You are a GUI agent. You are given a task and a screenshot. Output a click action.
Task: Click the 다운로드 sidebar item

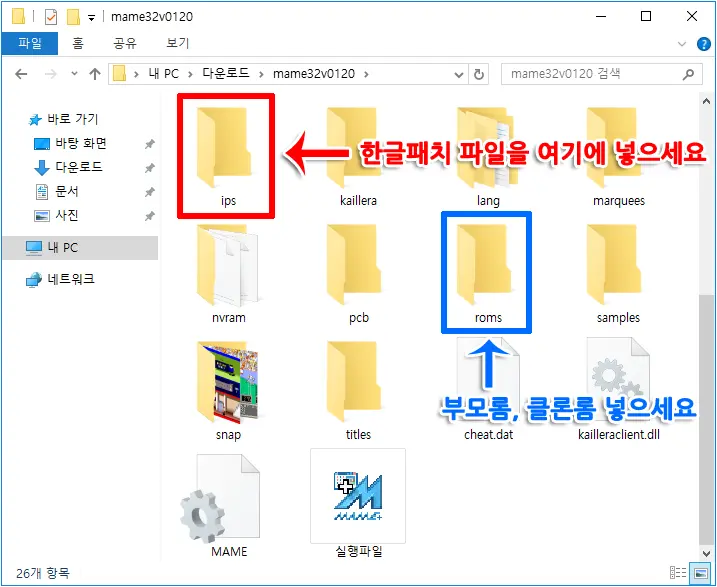(x=79, y=167)
